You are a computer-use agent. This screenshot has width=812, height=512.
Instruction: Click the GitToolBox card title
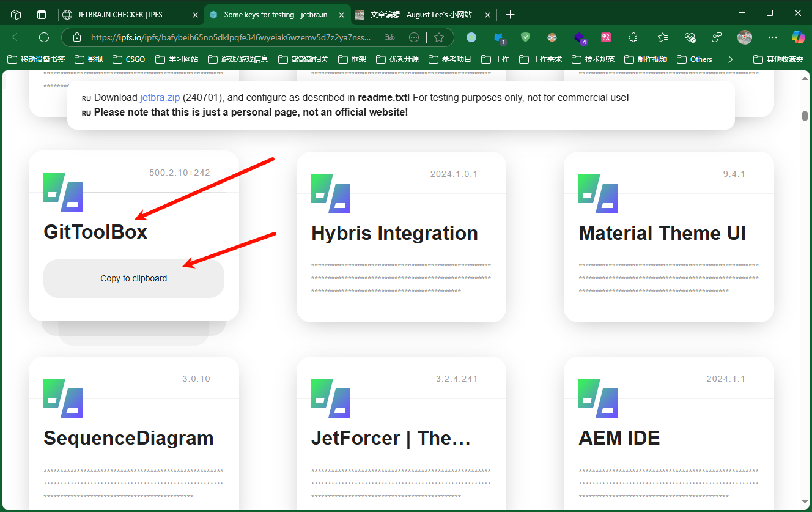pos(95,232)
